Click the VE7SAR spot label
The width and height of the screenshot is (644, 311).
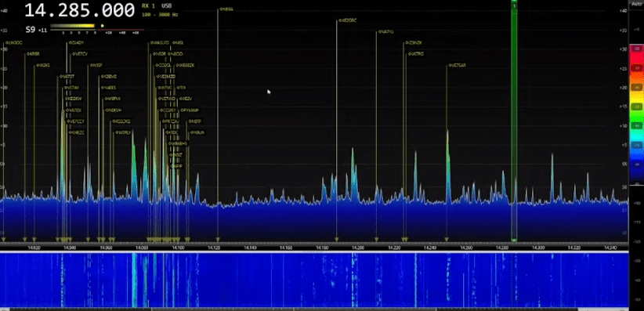click(x=457, y=65)
